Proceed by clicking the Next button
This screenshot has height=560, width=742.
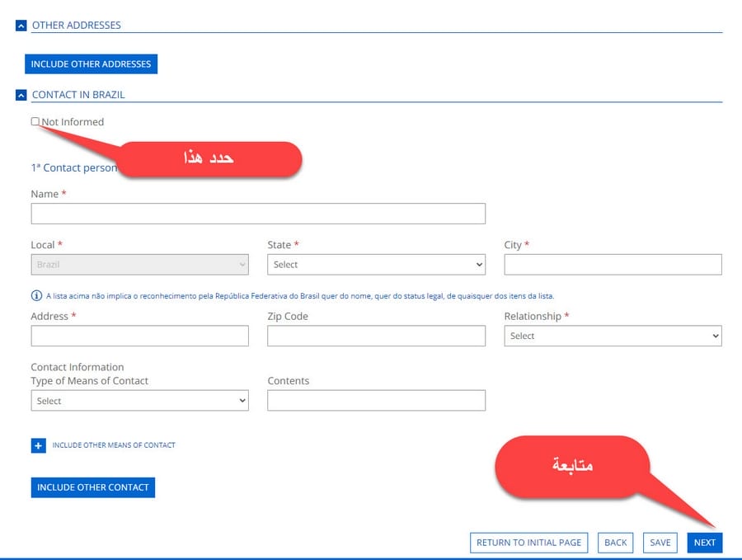click(704, 543)
